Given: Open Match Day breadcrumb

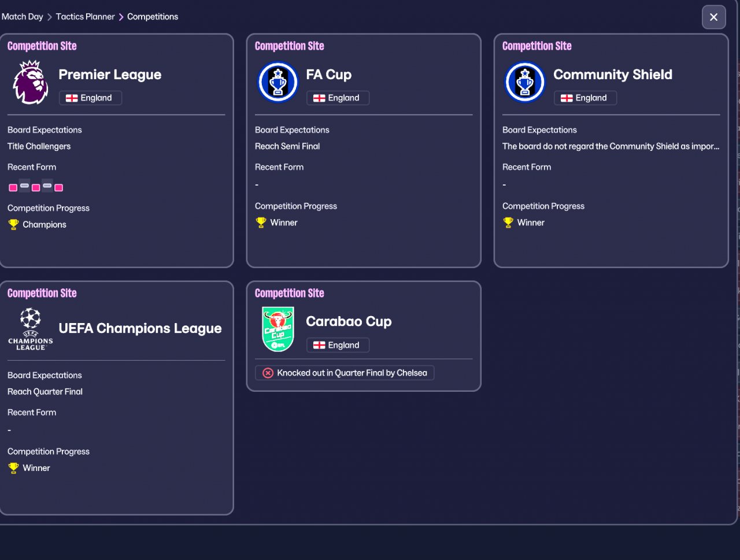Looking at the screenshot, I should tap(22, 17).
